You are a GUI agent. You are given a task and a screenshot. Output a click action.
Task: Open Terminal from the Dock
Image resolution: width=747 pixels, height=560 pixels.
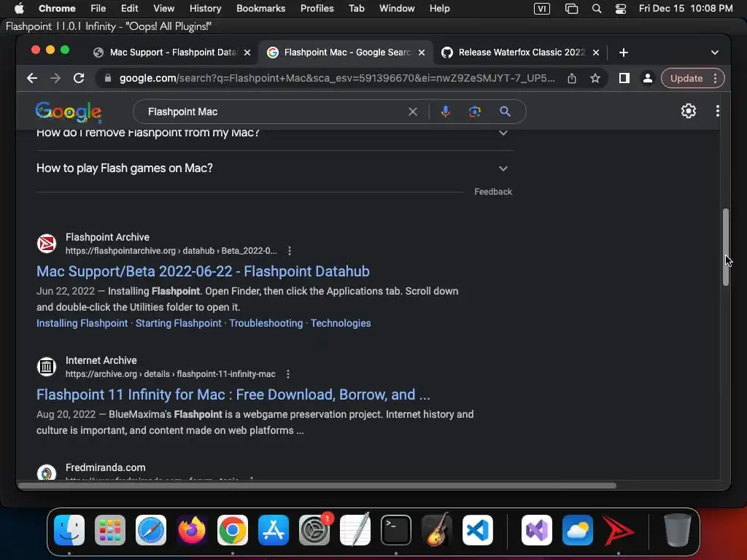[x=396, y=530]
